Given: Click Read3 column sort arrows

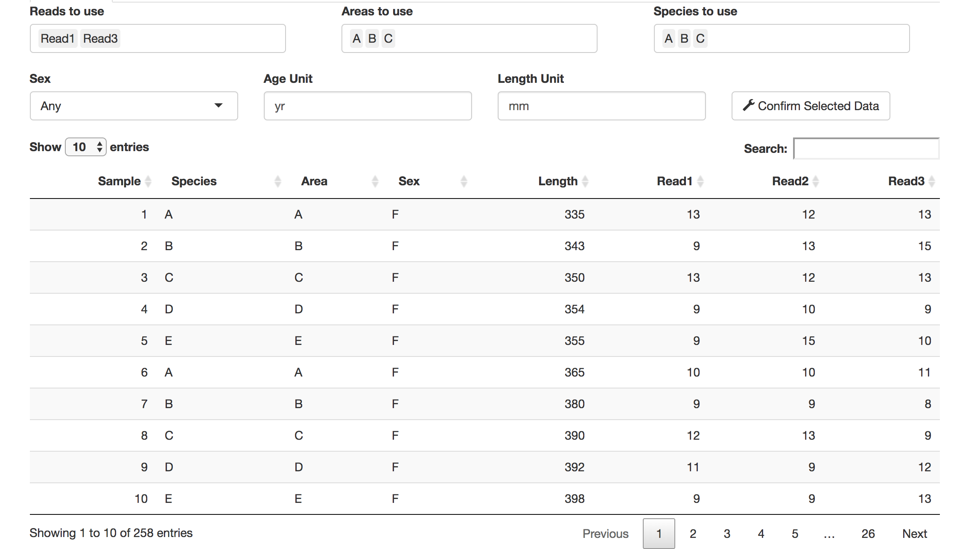Looking at the screenshot, I should [932, 181].
